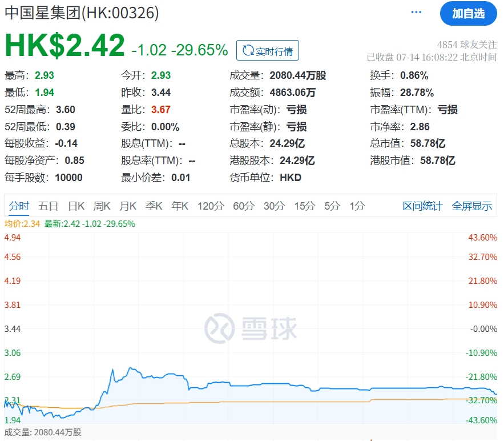
Task: Click the 每股收益 -0.14 value
Action: click(x=66, y=143)
